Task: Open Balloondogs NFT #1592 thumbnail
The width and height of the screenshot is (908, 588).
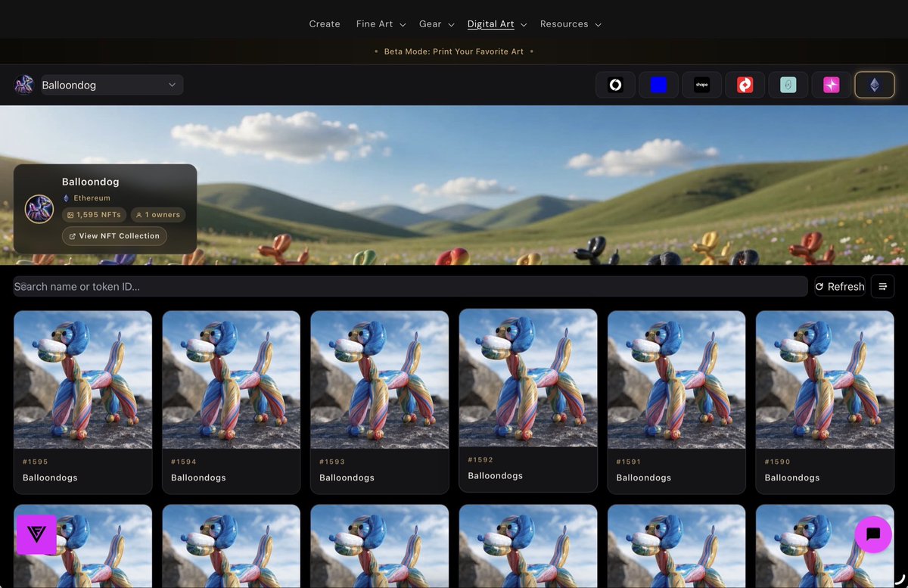Action: (528, 378)
